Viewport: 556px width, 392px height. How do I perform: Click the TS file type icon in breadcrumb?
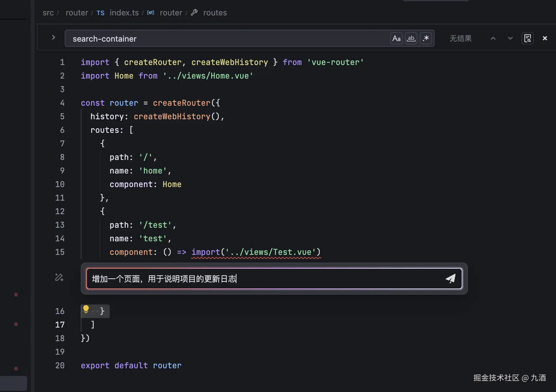(100, 13)
